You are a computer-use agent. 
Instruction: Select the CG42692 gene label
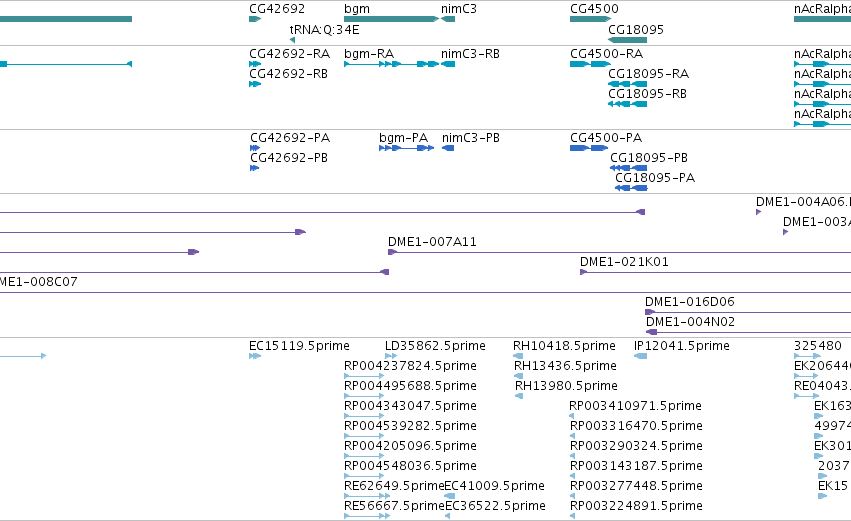pyautogui.click(x=277, y=9)
